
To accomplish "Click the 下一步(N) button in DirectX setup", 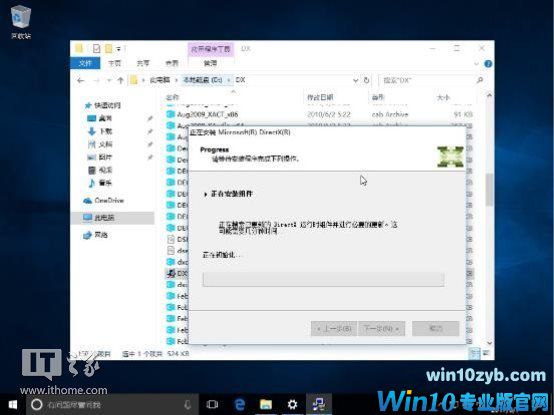I will (381, 329).
